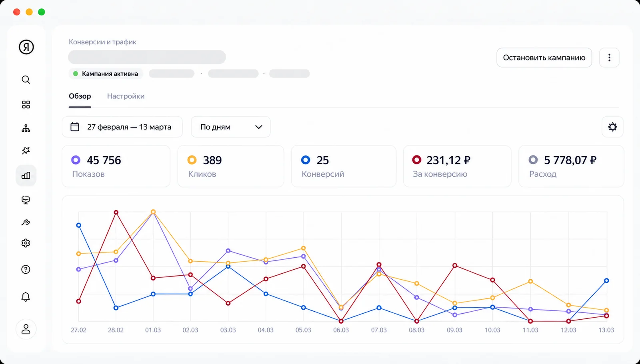Open the hierarchy structure icon in sidebar

click(26, 128)
